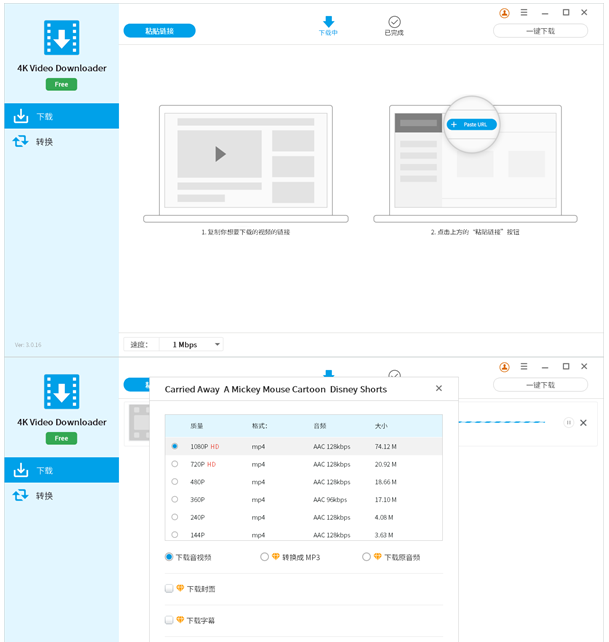Open the 下载 section in the window behind the dialog

click(61, 470)
